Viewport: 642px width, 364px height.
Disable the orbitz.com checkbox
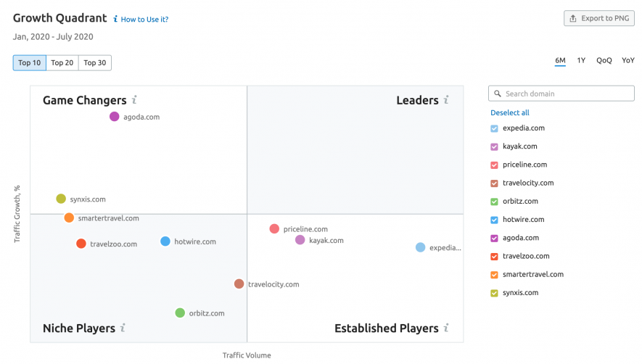click(x=494, y=202)
